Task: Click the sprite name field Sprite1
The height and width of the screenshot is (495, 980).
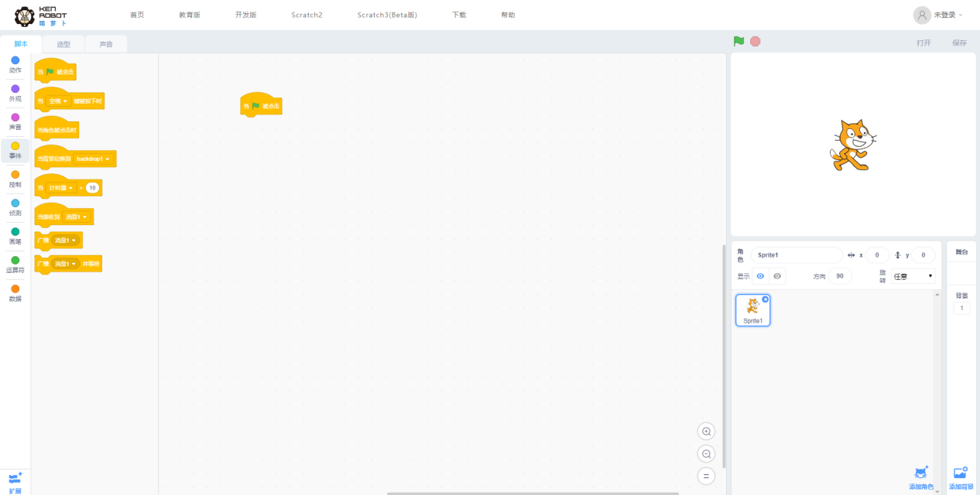Action: point(797,254)
